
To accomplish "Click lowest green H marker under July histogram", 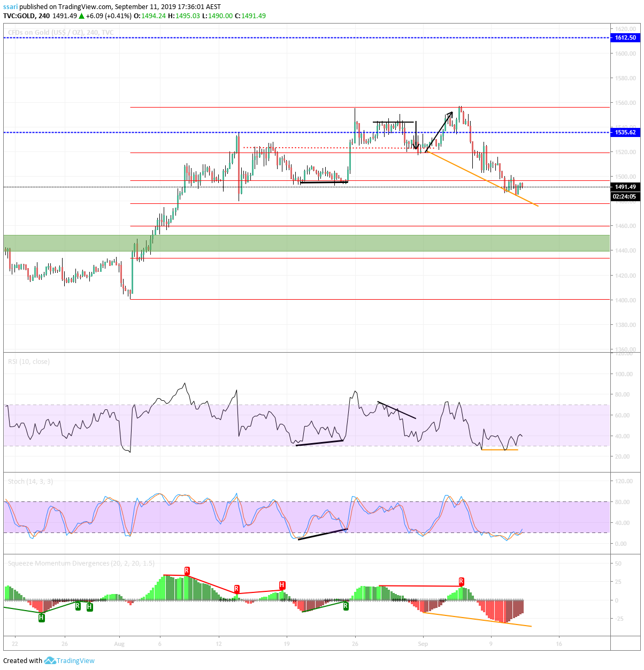I will tap(41, 618).
